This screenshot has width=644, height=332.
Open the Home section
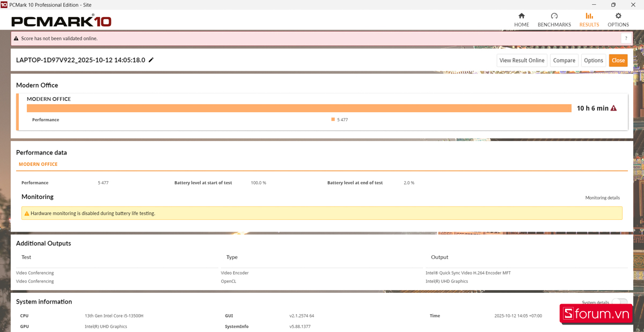(521, 20)
